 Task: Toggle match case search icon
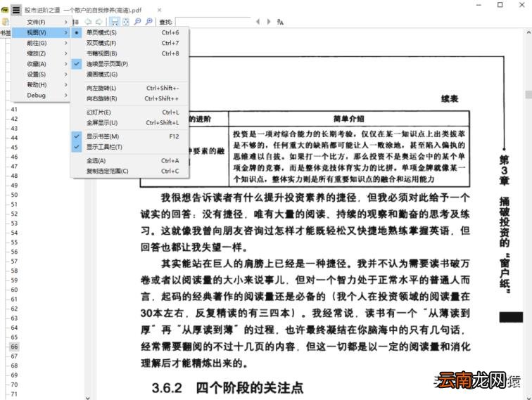click(280, 22)
